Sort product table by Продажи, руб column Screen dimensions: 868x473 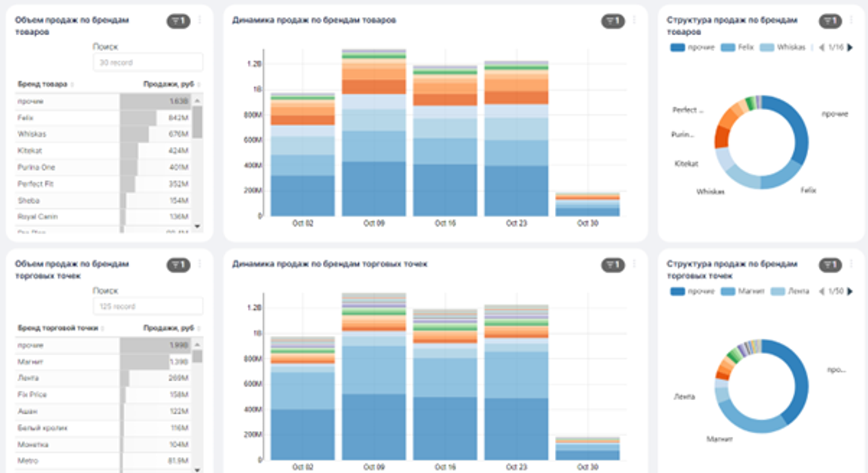click(x=168, y=84)
